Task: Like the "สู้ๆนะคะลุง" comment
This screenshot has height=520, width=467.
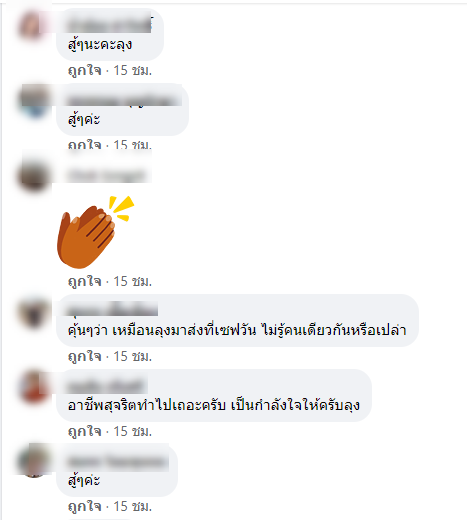Action: [84, 70]
